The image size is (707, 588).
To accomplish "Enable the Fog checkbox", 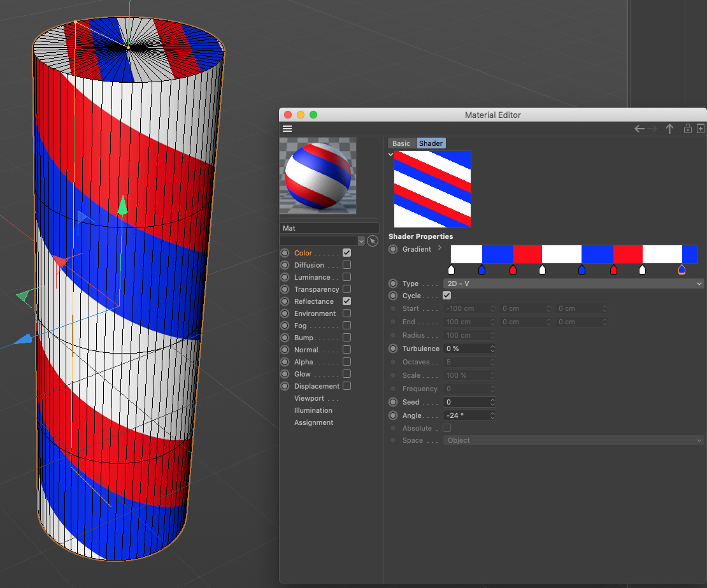I will (346, 325).
